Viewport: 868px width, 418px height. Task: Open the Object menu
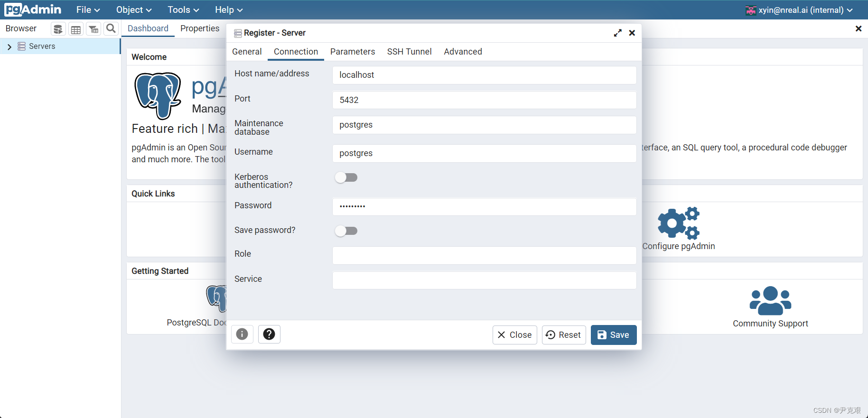coord(134,9)
